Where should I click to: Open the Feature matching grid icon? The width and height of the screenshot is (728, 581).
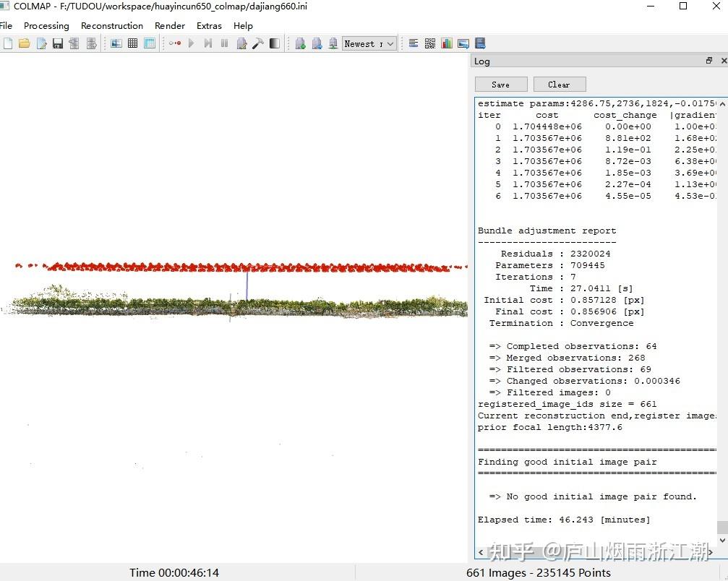pos(133,43)
